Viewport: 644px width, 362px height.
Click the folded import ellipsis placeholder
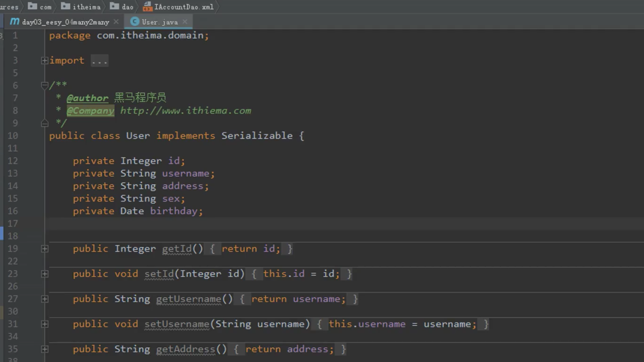(x=100, y=61)
